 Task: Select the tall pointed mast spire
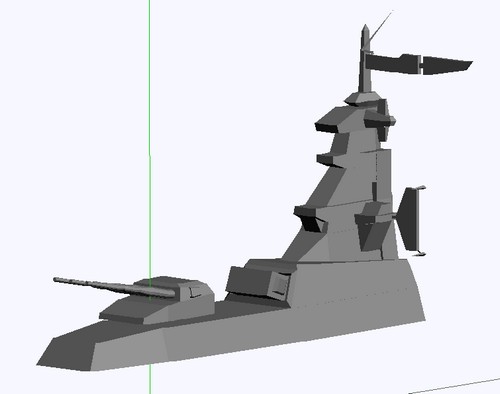click(x=365, y=58)
